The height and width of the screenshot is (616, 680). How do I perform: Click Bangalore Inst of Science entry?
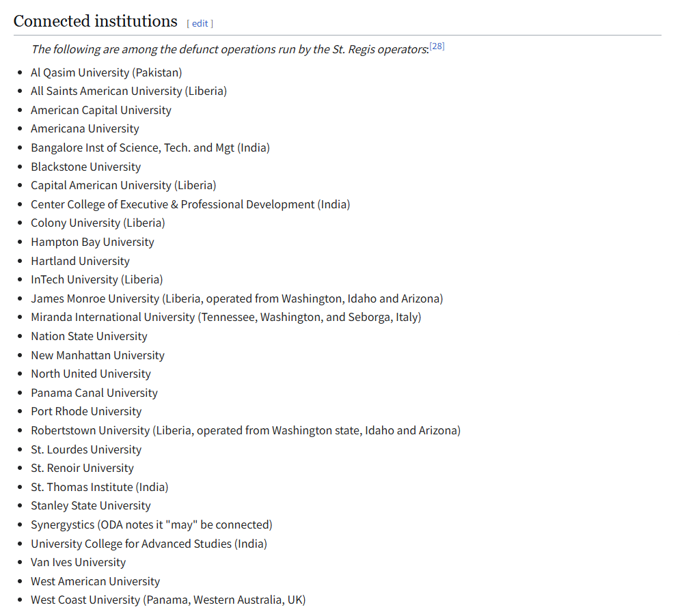pyautogui.click(x=150, y=148)
